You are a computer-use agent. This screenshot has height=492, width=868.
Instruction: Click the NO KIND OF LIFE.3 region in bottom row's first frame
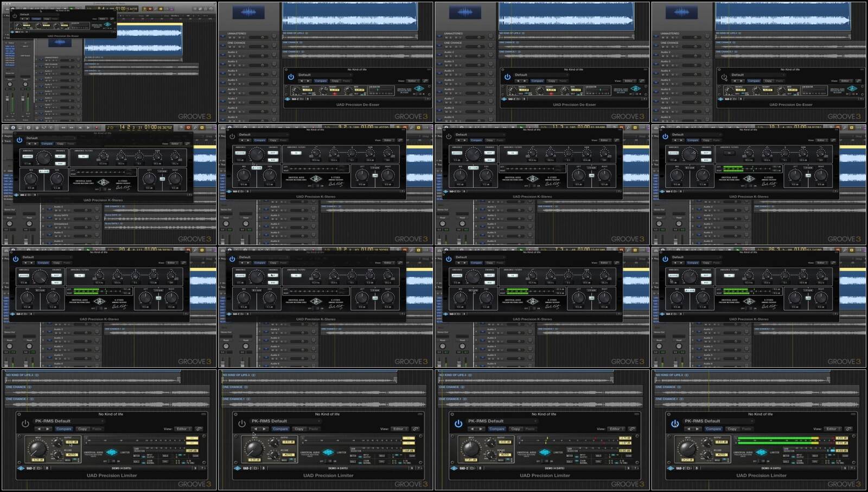93,378
